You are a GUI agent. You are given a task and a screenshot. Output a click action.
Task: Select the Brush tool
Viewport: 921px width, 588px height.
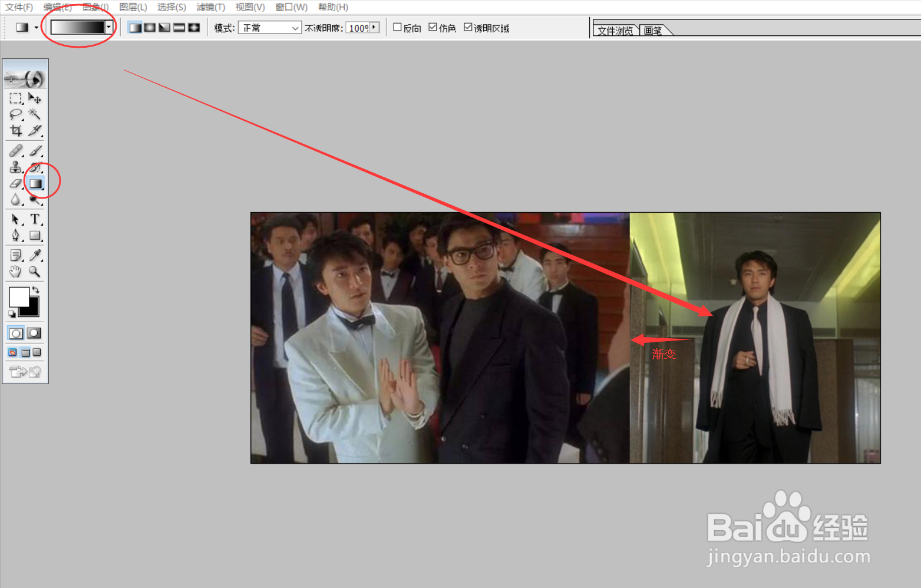[35, 151]
